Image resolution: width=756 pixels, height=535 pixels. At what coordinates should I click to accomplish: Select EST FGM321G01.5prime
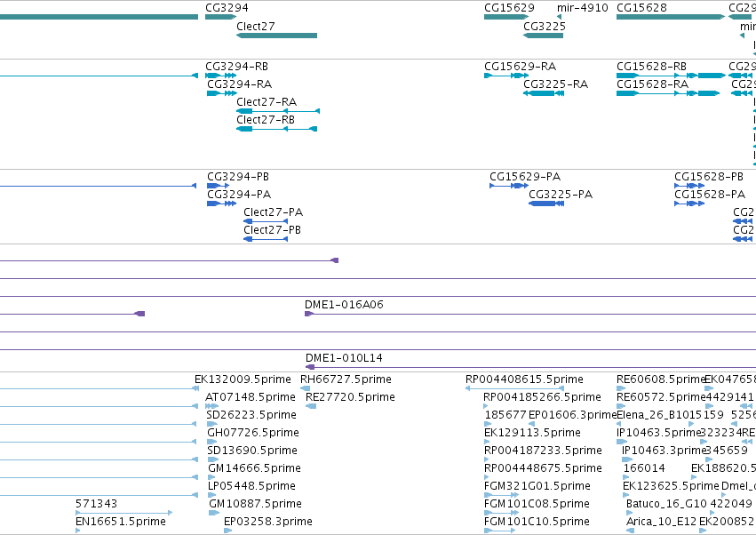point(537,486)
